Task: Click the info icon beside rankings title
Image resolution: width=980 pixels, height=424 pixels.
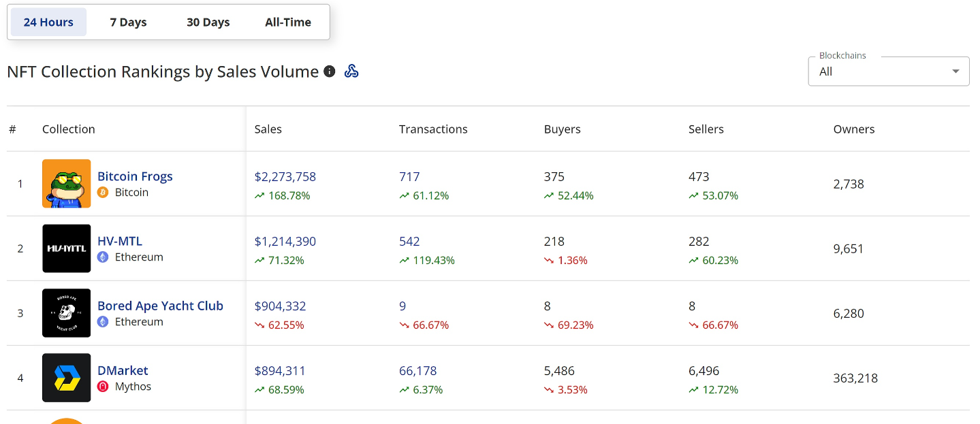Action: (x=330, y=71)
